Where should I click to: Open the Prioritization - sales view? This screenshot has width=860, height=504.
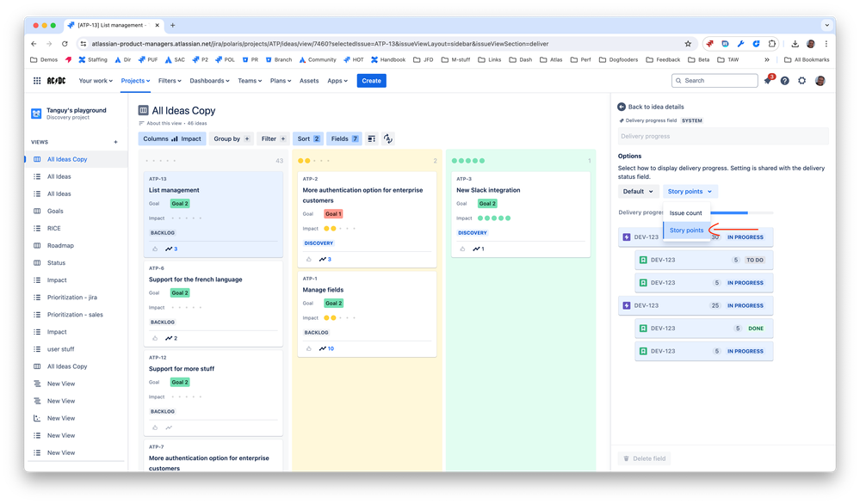pos(77,315)
